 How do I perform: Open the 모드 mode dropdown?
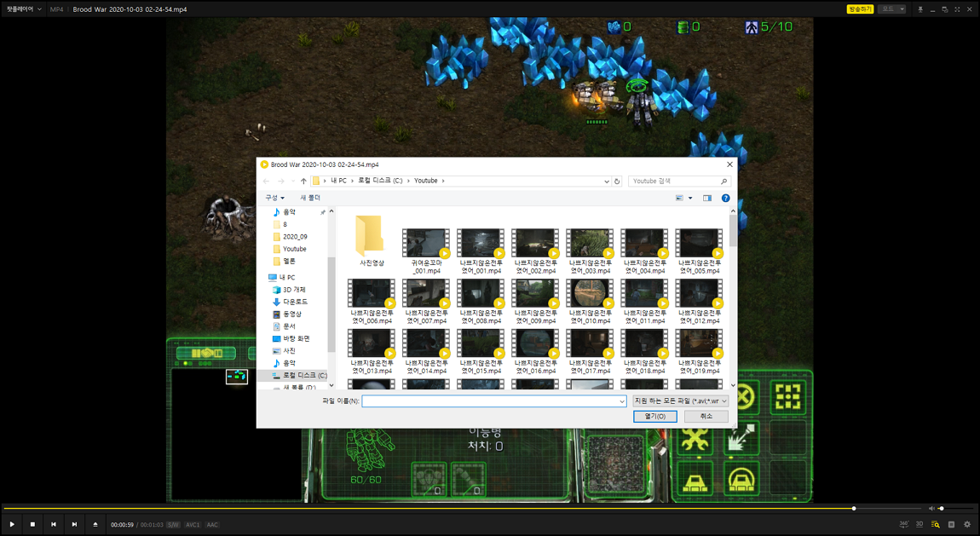892,9
